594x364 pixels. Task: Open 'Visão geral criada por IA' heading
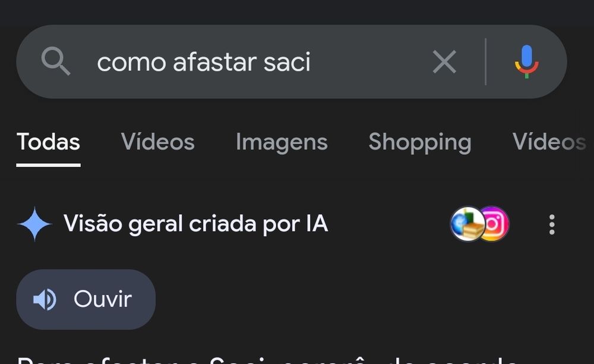point(196,224)
